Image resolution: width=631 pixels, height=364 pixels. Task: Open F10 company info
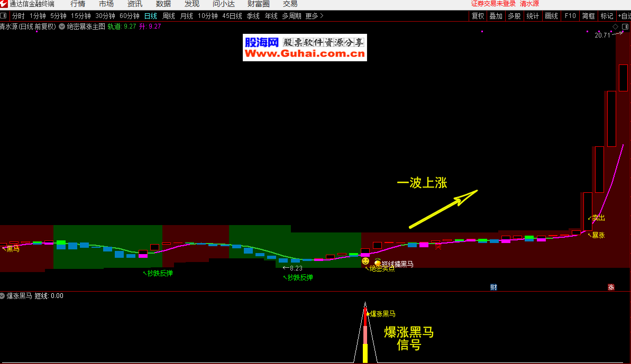pos(570,16)
